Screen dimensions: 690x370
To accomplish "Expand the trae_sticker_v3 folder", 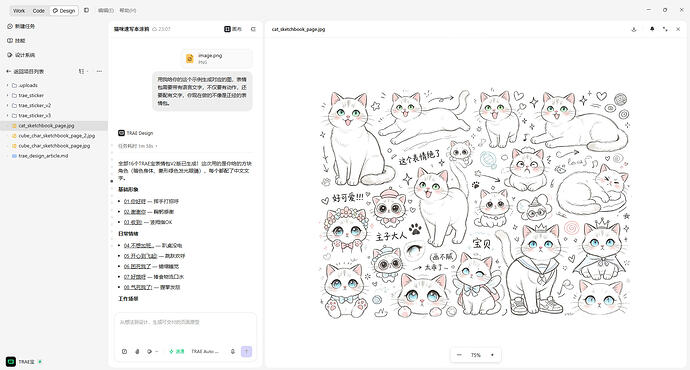I will click(x=7, y=116).
